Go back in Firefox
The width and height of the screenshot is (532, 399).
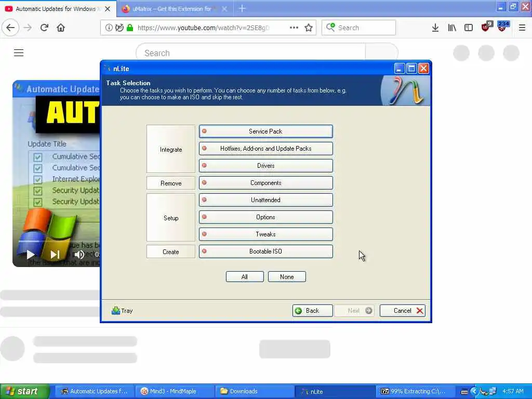click(x=10, y=28)
